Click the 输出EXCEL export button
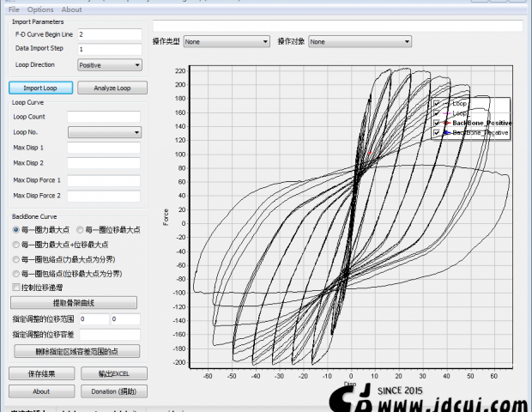The height and width of the screenshot is (412, 532). coord(114,373)
